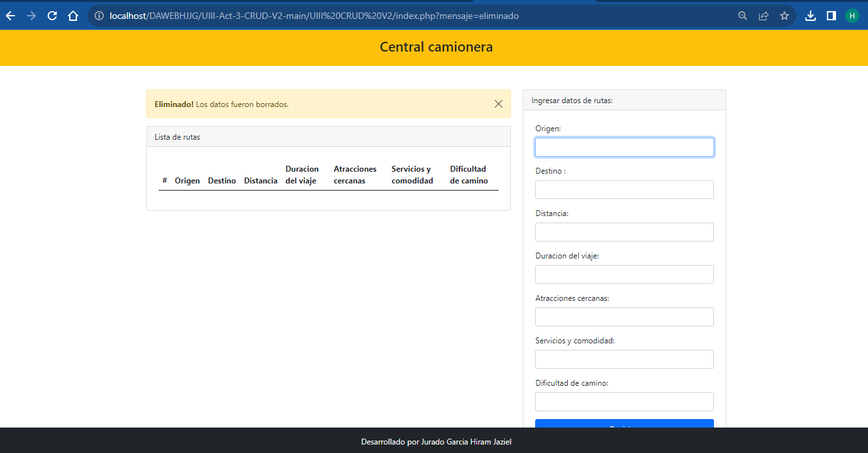Open the browser profile avatar H
Viewport: 868px width, 453px height.
click(x=852, y=16)
